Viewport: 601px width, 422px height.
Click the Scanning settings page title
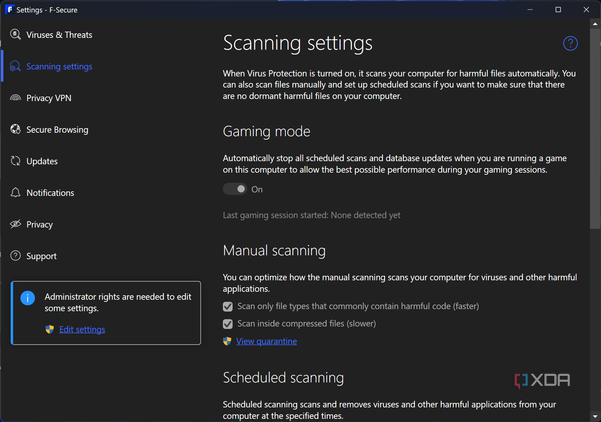point(297,43)
